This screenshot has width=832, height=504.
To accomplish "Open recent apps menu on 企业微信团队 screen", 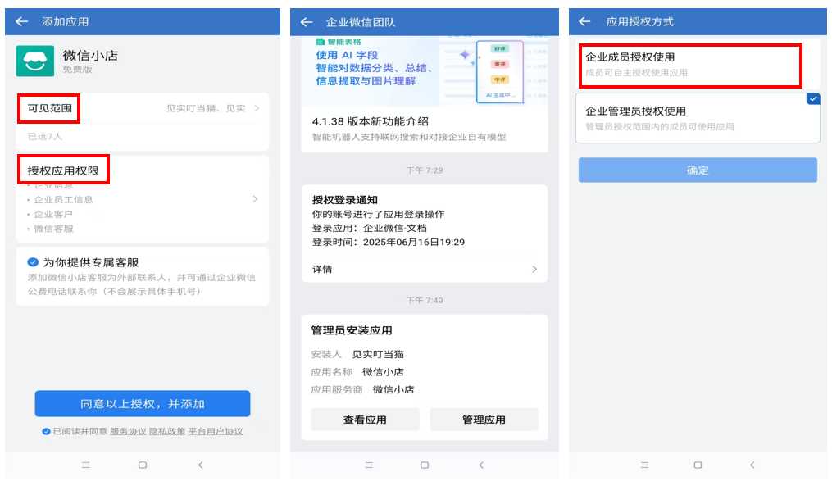I will click(x=370, y=465).
